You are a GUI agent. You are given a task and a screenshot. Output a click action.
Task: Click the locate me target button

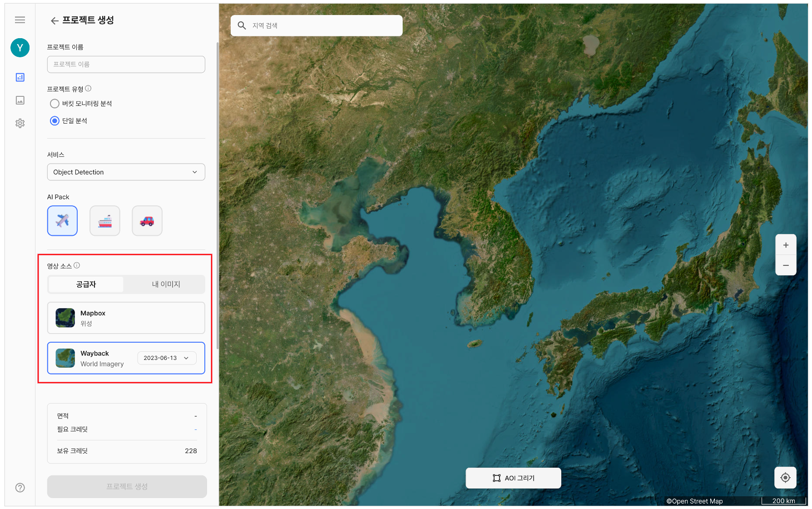click(x=785, y=478)
